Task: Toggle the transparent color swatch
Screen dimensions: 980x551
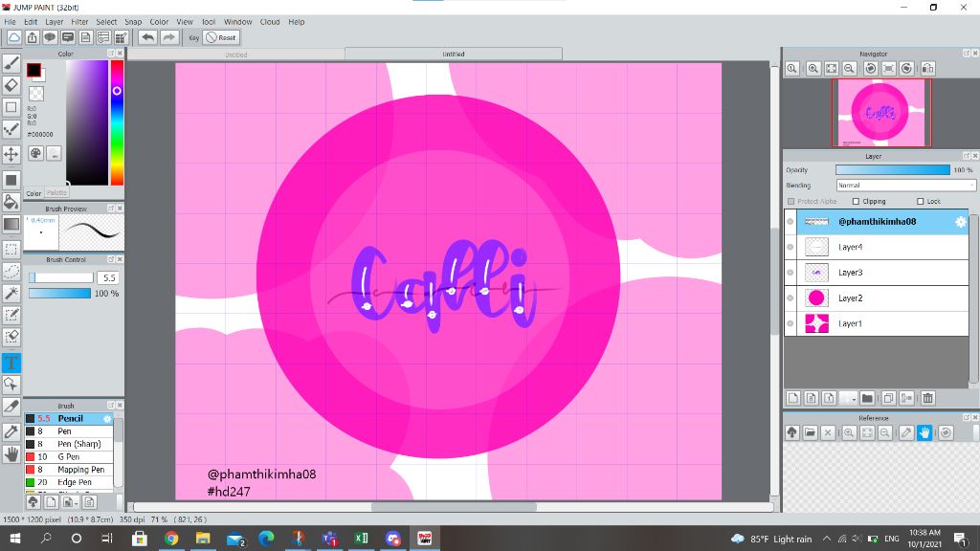Action: click(x=37, y=94)
